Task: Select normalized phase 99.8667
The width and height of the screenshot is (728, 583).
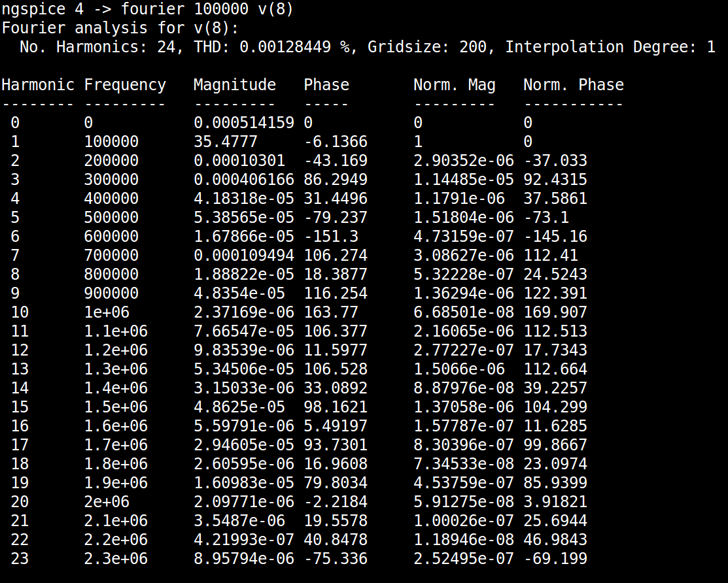Action: (555, 445)
